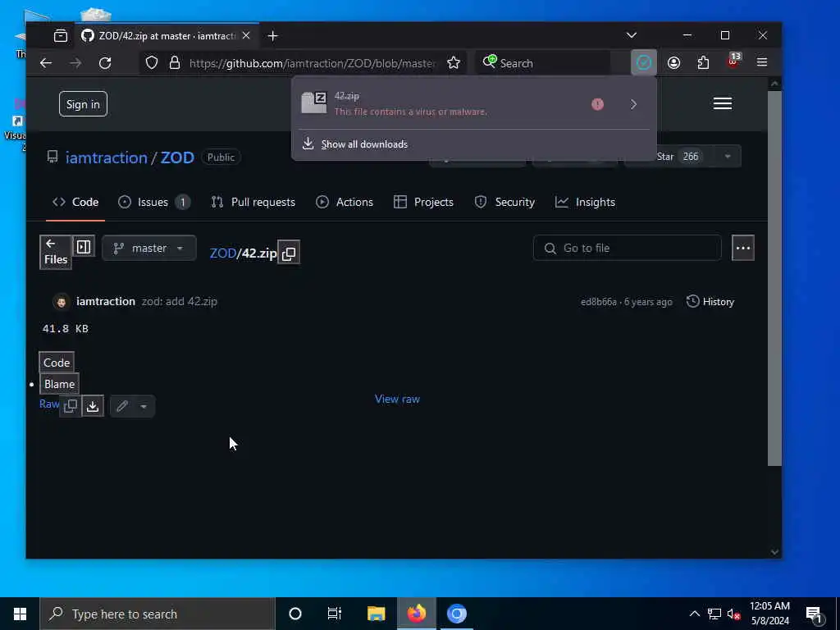Switch to the Security tab

pyautogui.click(x=504, y=202)
